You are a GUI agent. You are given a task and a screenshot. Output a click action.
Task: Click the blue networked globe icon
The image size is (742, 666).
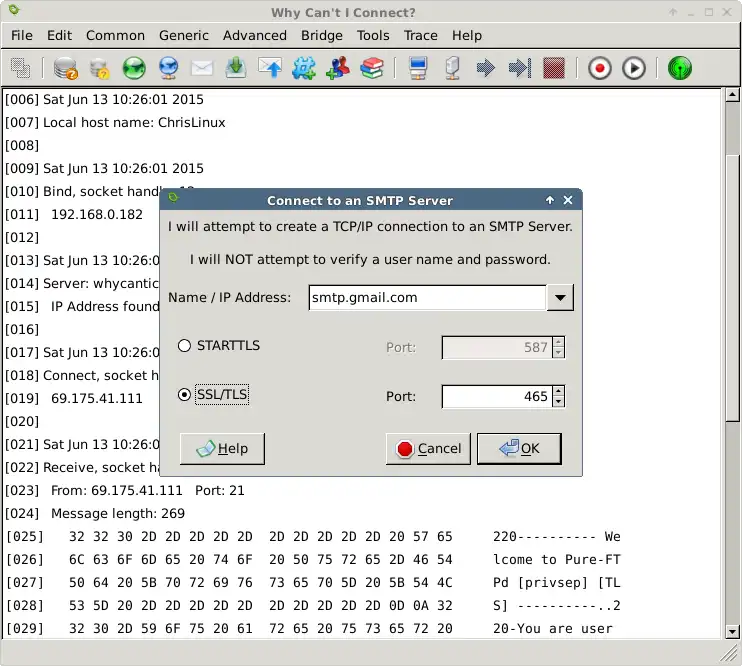click(x=168, y=68)
